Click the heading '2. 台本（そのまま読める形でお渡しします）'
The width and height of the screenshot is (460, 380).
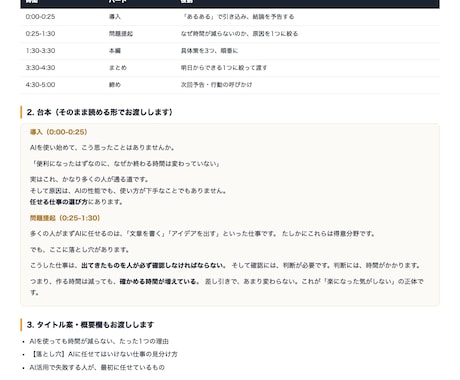(x=100, y=112)
